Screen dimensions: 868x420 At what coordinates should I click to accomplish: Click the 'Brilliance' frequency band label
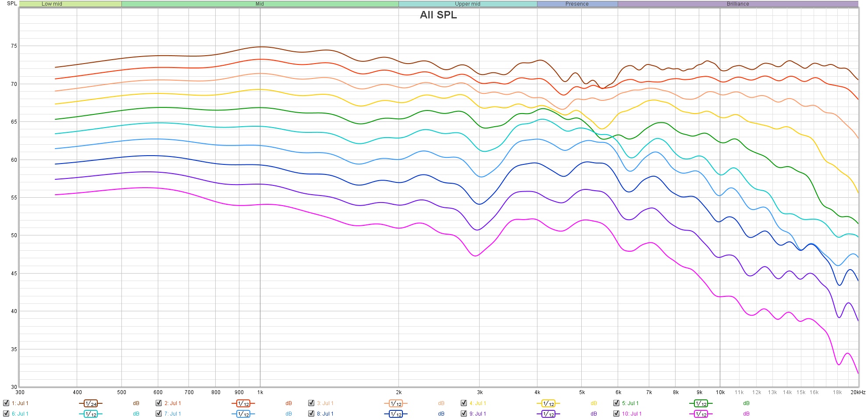738,4
